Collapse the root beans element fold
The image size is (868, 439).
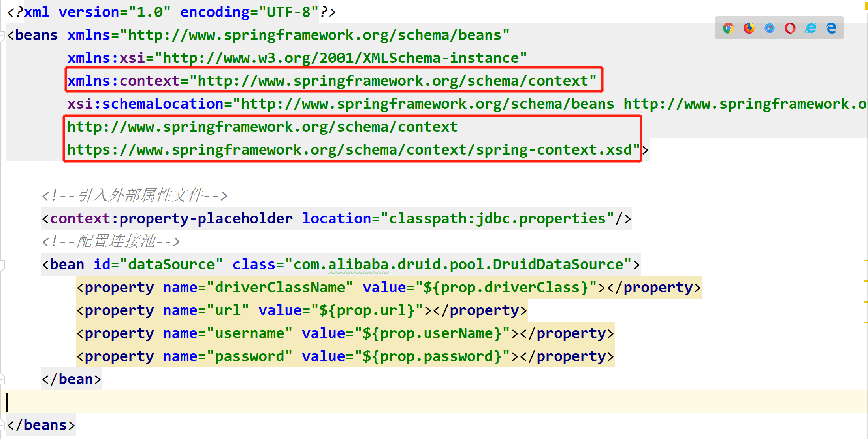[x=2, y=36]
